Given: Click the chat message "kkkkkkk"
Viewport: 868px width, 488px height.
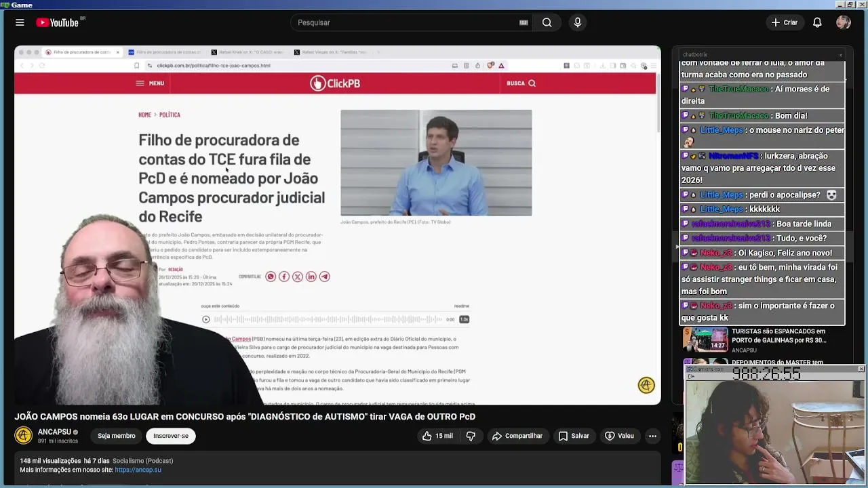Looking at the screenshot, I should [x=764, y=209].
